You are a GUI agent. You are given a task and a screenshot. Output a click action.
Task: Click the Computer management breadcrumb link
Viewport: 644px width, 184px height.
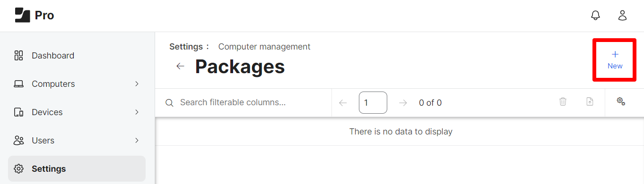pos(264,47)
